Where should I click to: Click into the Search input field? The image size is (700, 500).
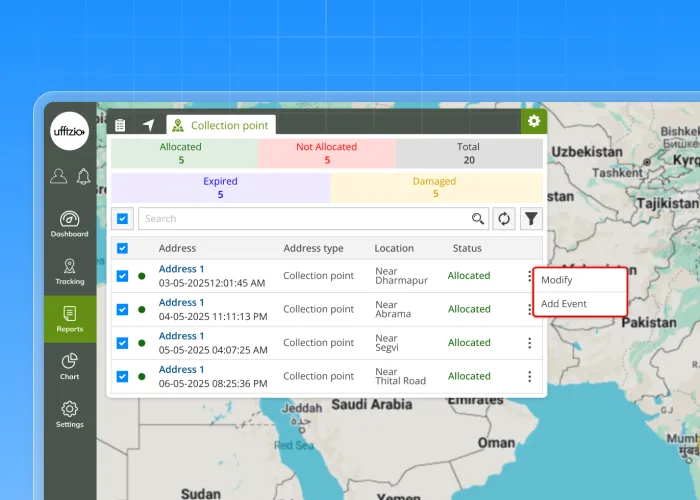coord(303,219)
